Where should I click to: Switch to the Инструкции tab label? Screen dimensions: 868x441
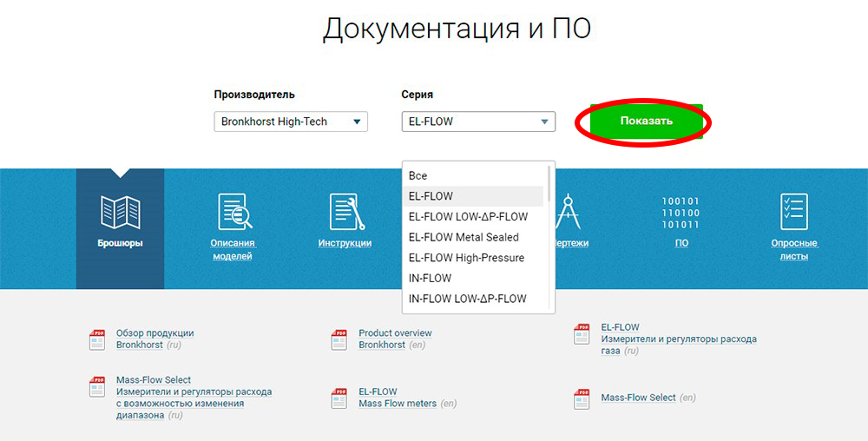tap(345, 243)
